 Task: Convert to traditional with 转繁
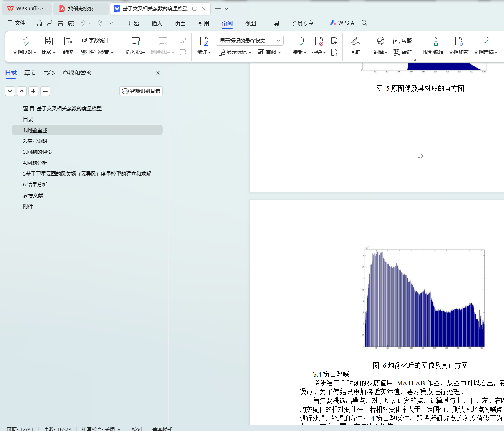(x=403, y=41)
